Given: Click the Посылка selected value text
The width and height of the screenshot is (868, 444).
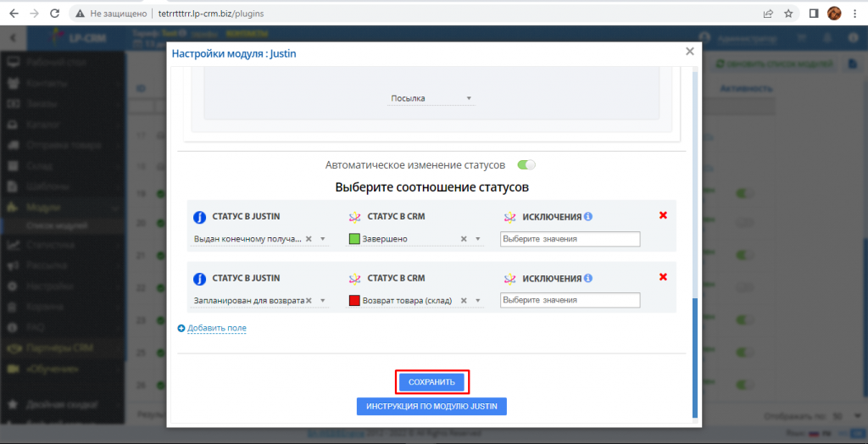Looking at the screenshot, I should [408, 98].
